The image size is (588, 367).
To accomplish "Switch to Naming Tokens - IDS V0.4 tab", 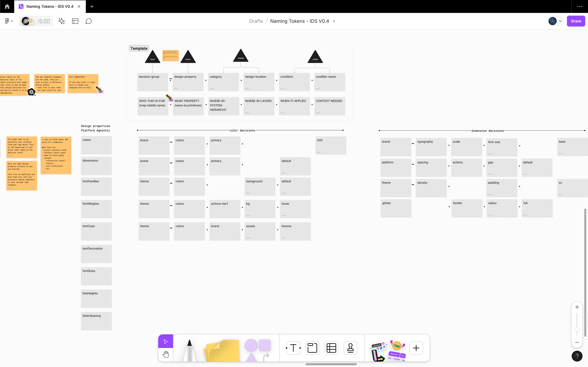I will pyautogui.click(x=50, y=7).
